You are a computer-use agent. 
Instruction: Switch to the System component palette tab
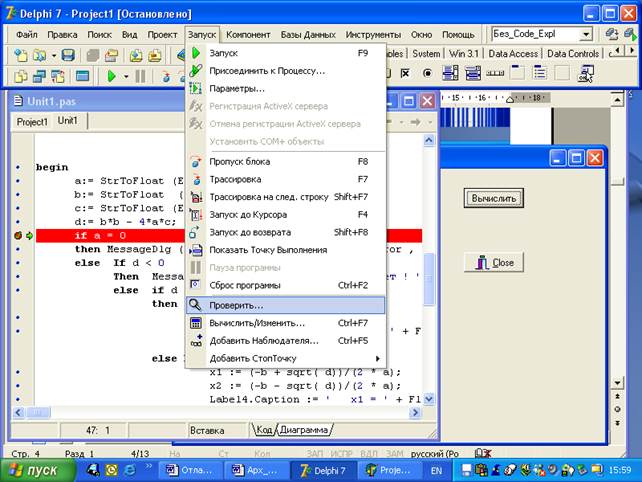coord(426,54)
